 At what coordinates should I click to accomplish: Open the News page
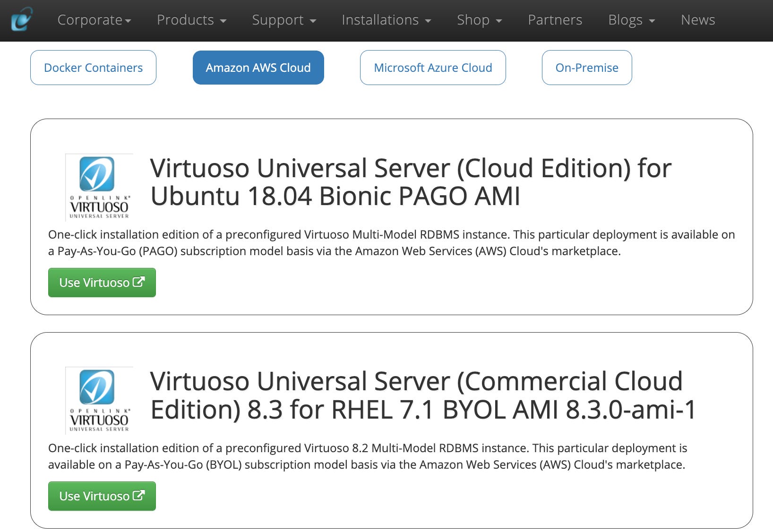coord(698,20)
